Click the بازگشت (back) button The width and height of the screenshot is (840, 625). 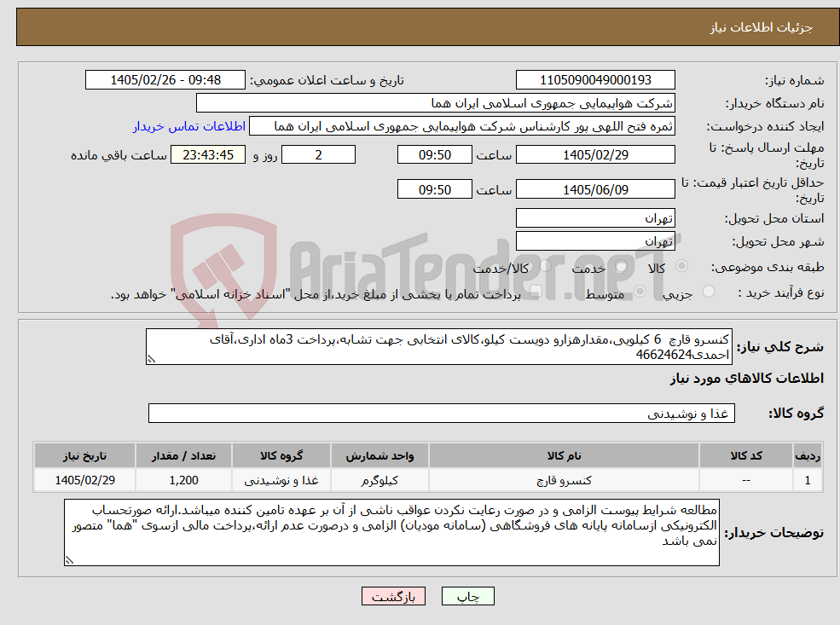[393, 596]
